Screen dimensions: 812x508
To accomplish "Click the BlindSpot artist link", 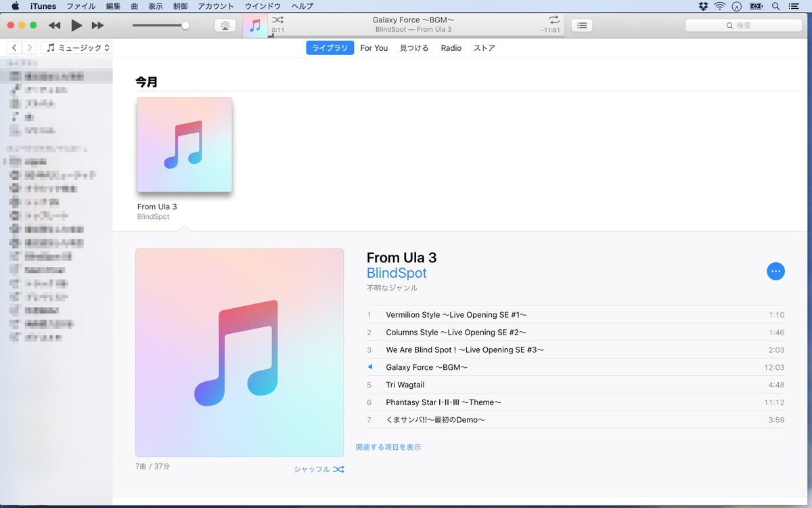I will point(397,274).
